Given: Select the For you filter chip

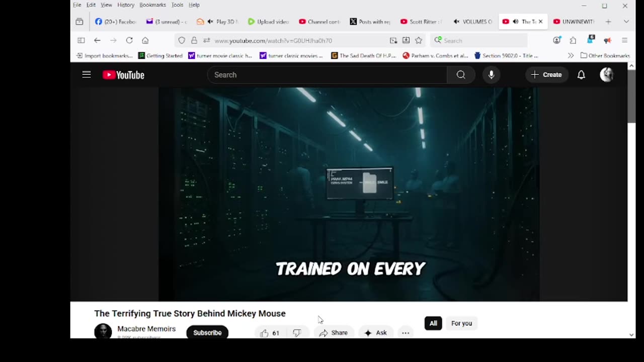Looking at the screenshot, I should click(461, 323).
